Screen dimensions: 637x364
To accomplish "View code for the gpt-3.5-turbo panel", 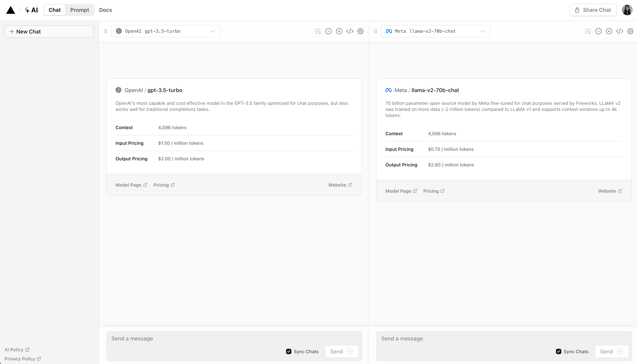I will click(x=350, y=31).
